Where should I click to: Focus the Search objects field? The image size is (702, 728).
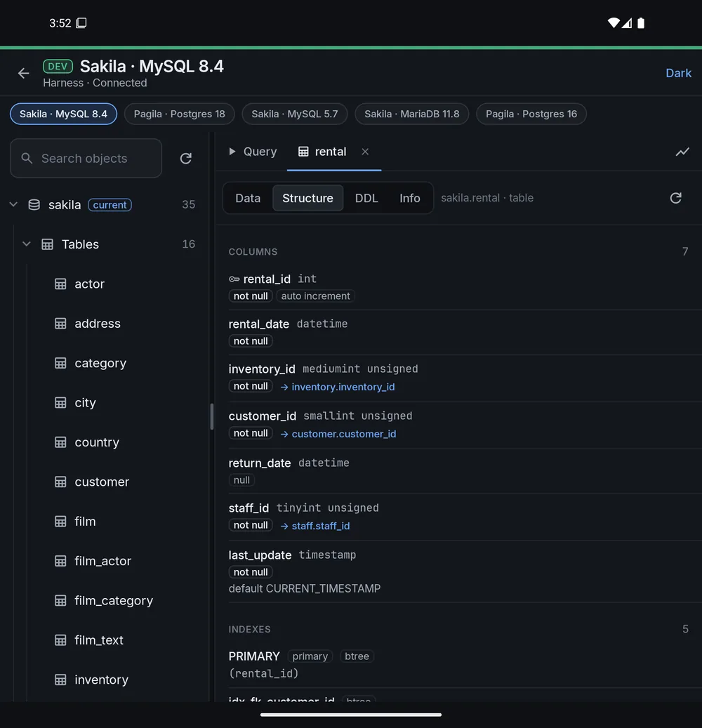pos(86,159)
